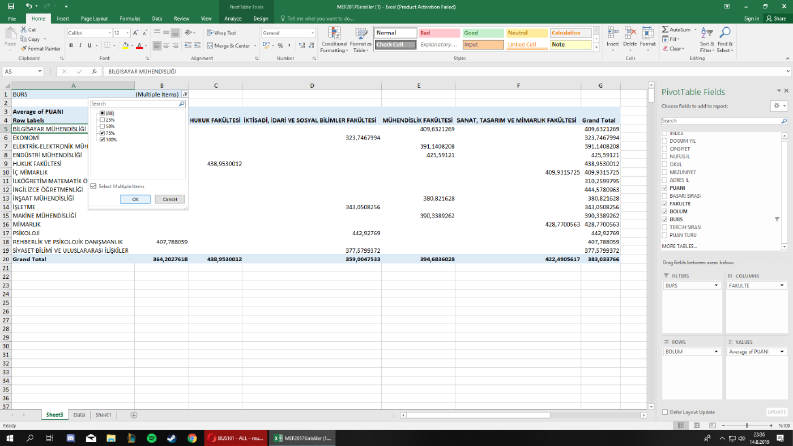Align text center icon
Screen dimensions: 793x446
(166, 46)
